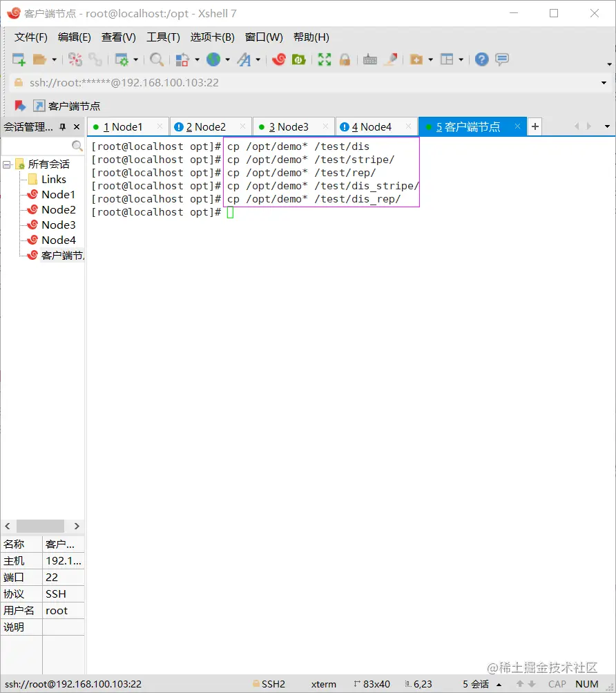
Task: Select the Links folder in session tree
Action: (x=53, y=179)
